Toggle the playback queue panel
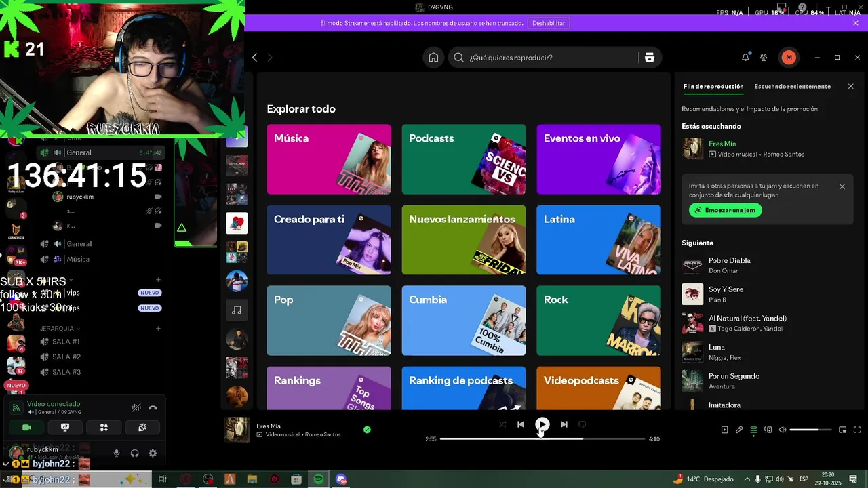 coord(753,430)
